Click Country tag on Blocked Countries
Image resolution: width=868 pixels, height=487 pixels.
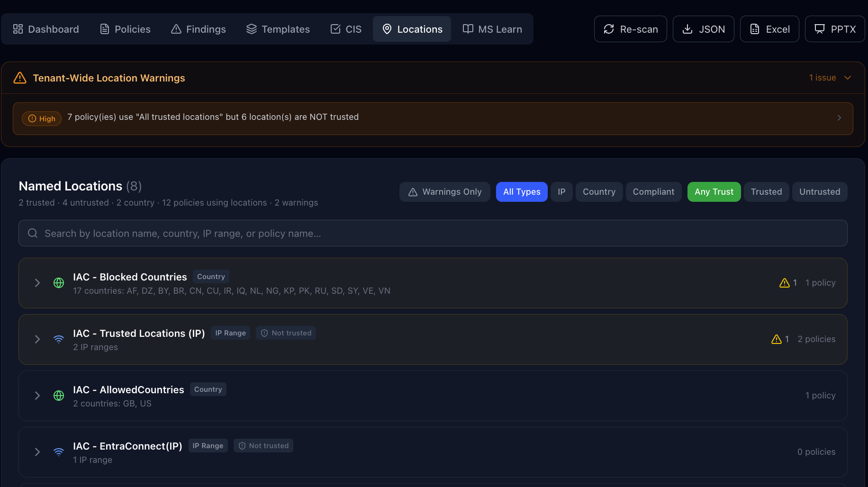(211, 277)
